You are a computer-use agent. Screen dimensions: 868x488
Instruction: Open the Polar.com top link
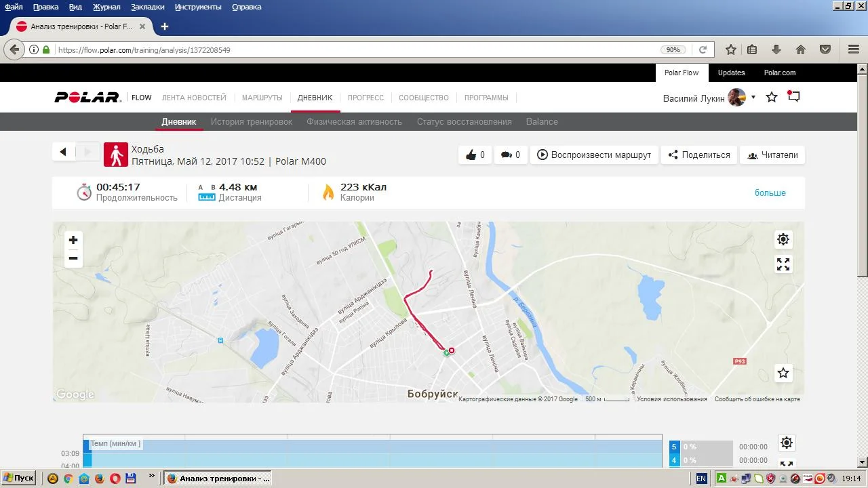coord(780,73)
